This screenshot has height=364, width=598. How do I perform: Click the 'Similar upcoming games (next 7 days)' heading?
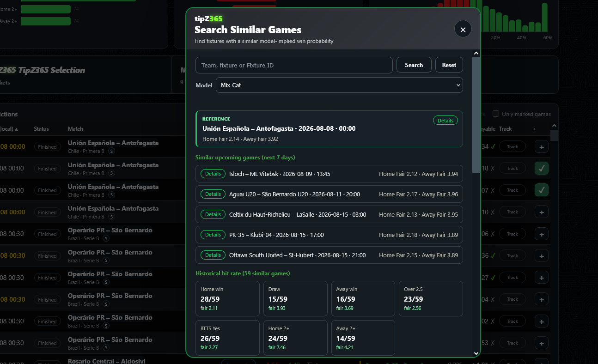245,158
